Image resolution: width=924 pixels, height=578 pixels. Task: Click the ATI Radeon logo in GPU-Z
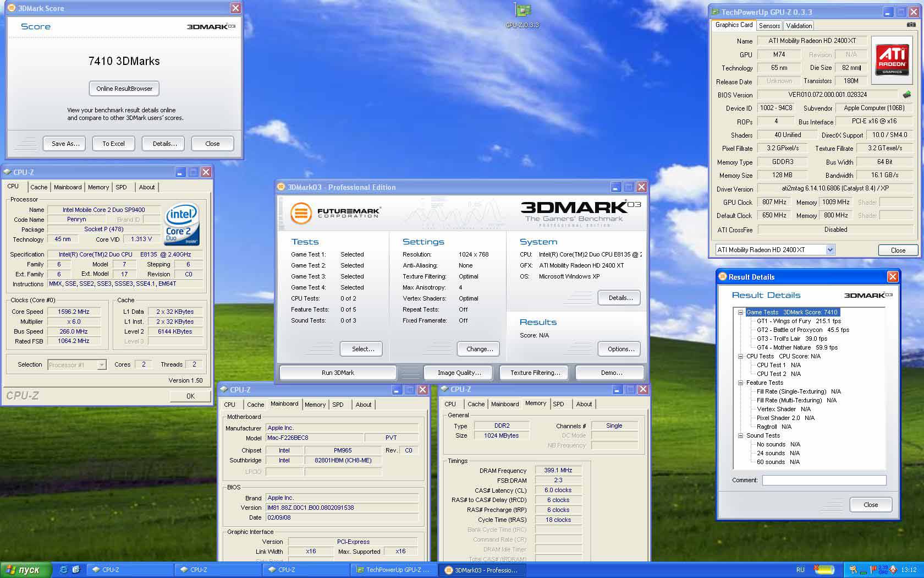tap(892, 60)
